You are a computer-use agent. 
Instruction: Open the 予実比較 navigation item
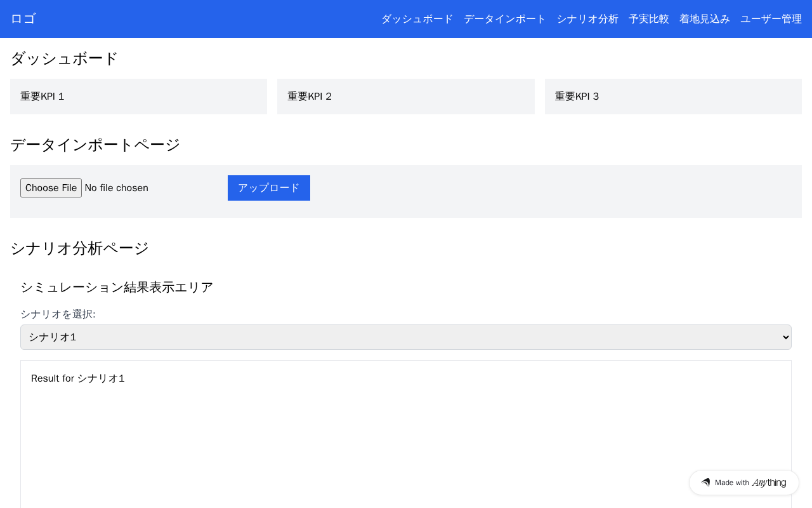pos(649,19)
